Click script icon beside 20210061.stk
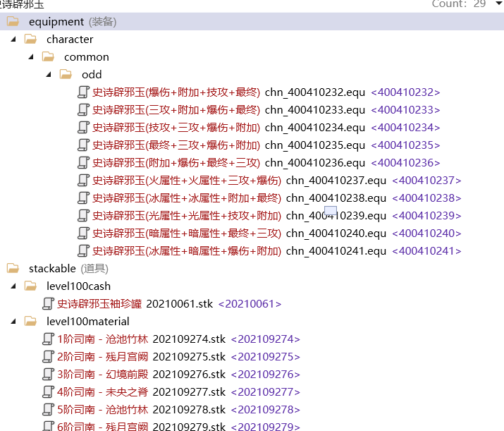The height and width of the screenshot is (431, 504). [48, 303]
